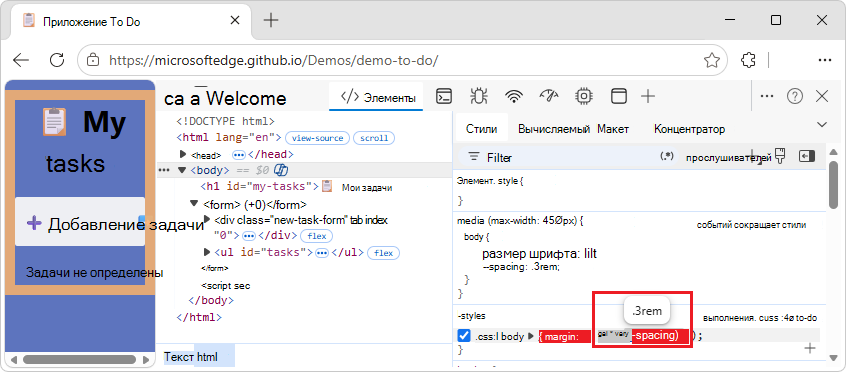Click ellipsis badge inside the div element
The width and height of the screenshot is (846, 372).
(249, 236)
